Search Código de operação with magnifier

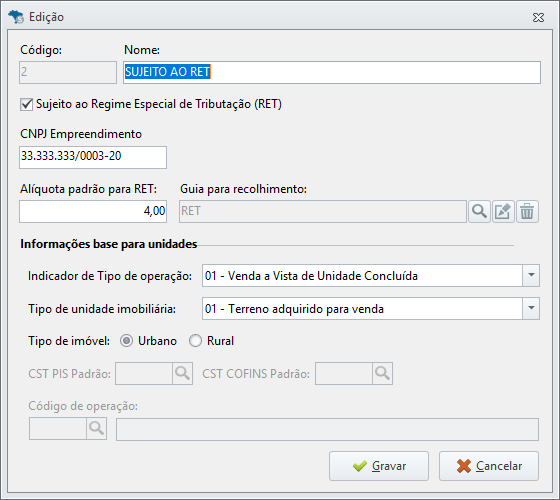point(96,429)
